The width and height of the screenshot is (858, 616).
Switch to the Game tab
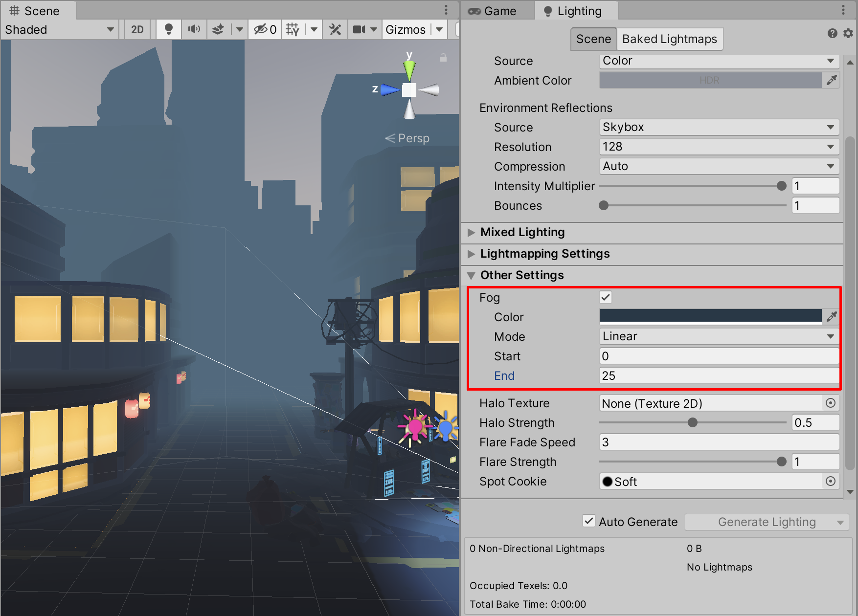point(493,11)
